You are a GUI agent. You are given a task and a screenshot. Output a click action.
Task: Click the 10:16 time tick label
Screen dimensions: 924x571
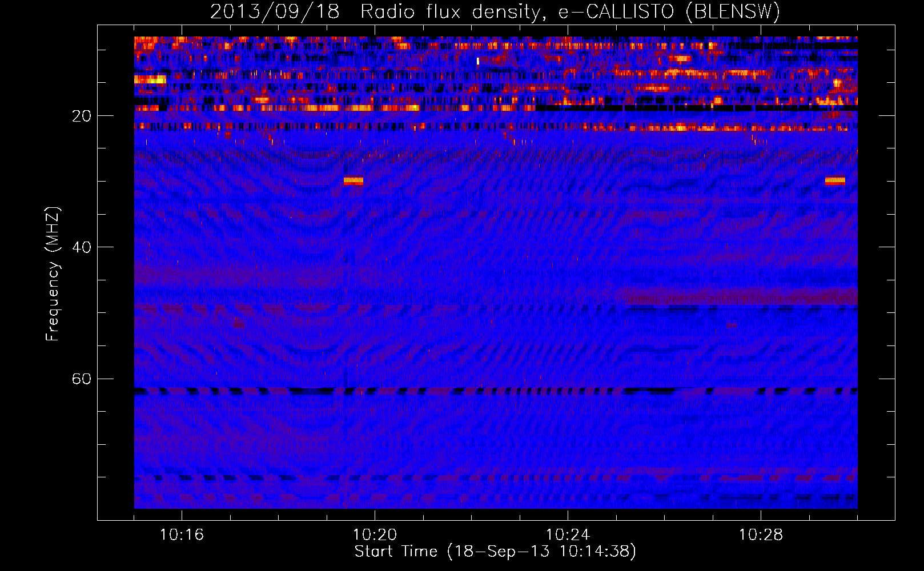(182, 534)
